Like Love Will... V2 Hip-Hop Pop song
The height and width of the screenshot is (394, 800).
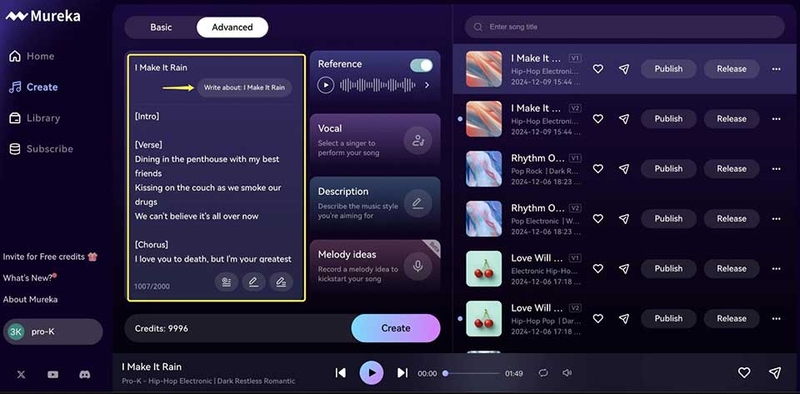(x=598, y=318)
